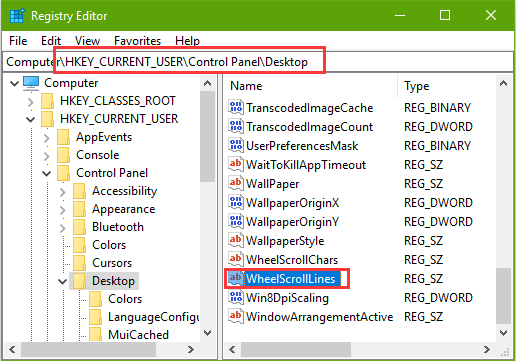Click the Appearance folder icon
The width and height of the screenshot is (516, 361).
(79, 209)
